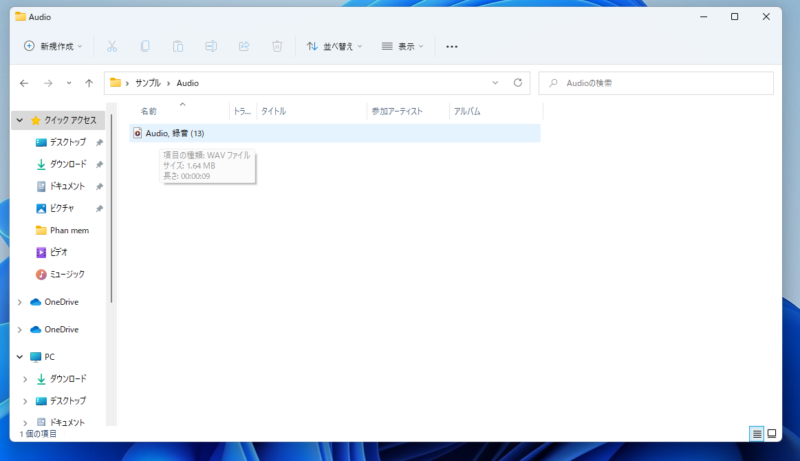Switch to details view icon
The height and width of the screenshot is (461, 800).
(757, 434)
